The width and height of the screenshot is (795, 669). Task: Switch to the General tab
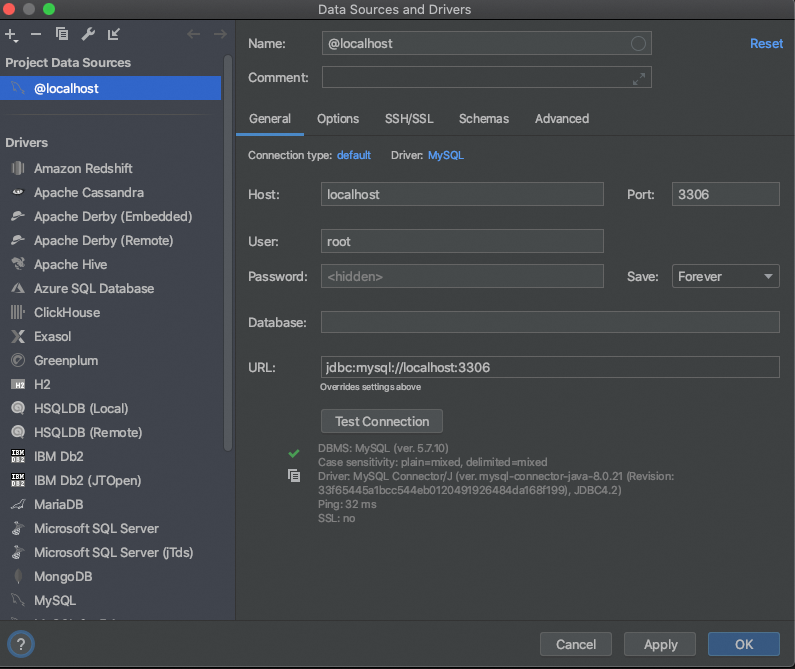[270, 119]
